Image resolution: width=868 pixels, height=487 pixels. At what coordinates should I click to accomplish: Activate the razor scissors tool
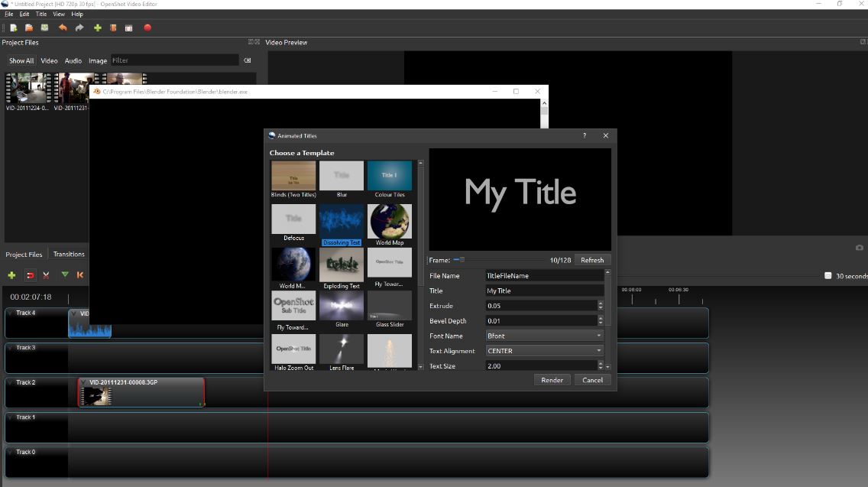click(x=47, y=274)
